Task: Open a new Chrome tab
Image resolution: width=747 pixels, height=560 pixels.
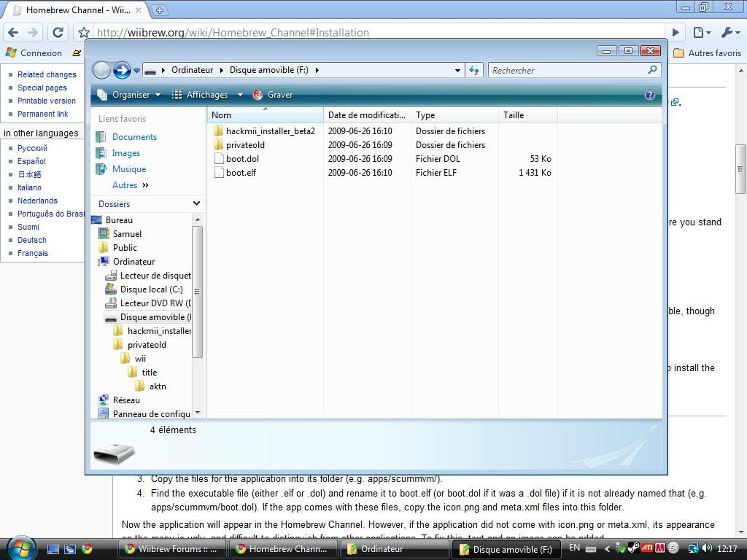Action: [160, 9]
